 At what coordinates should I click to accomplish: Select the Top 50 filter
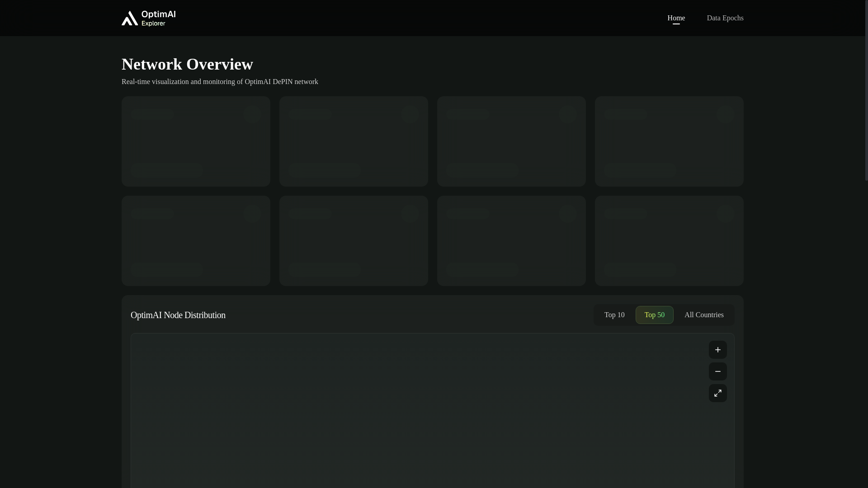(x=654, y=315)
